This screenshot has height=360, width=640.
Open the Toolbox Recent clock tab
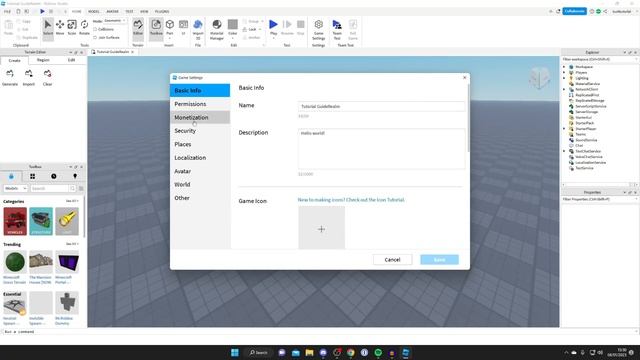[53, 176]
